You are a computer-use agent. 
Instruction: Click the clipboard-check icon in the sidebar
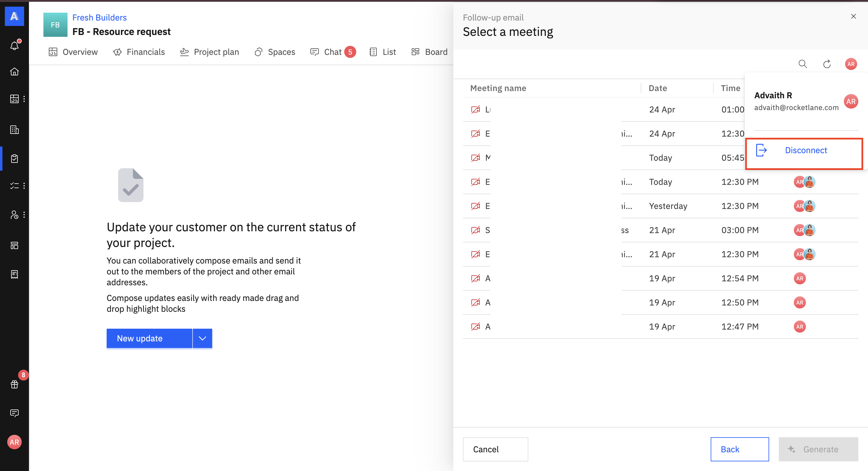coord(14,159)
